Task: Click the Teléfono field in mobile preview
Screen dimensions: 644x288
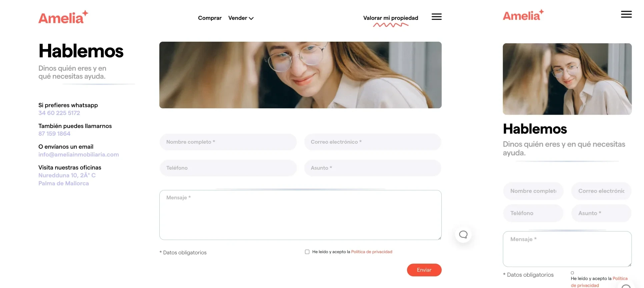Action: point(533,213)
